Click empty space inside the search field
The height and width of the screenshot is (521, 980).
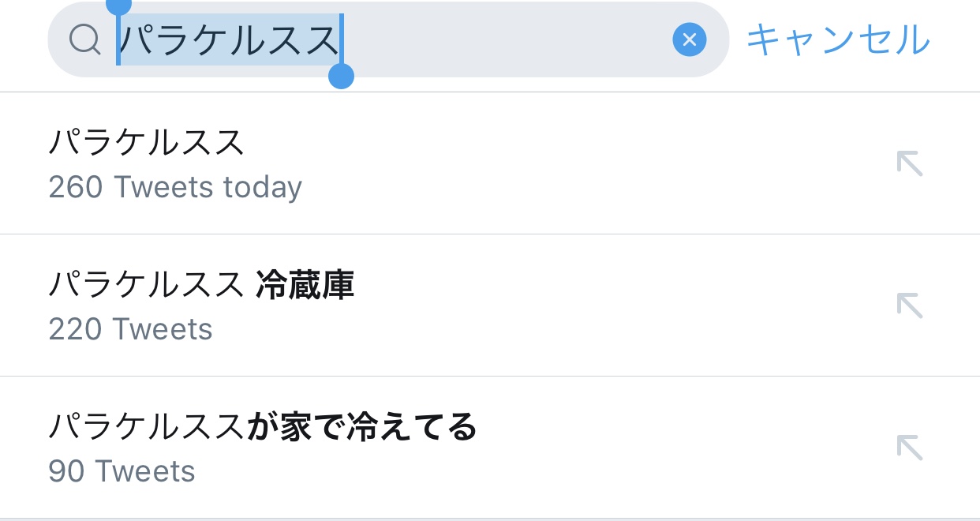click(x=505, y=39)
